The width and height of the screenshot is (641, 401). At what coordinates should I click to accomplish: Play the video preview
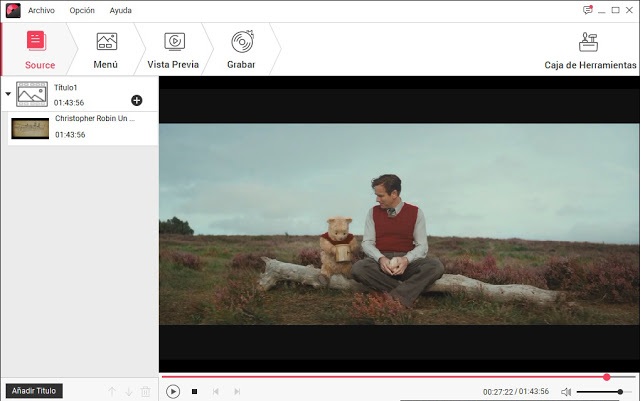pos(173,392)
